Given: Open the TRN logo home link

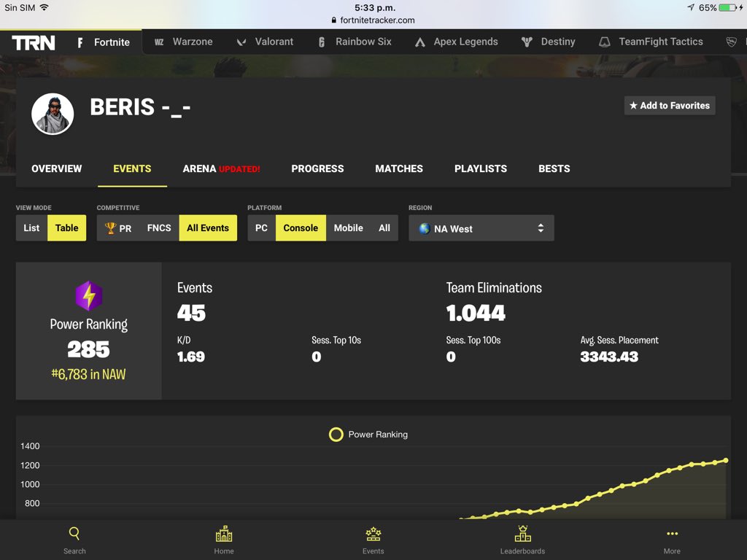Looking at the screenshot, I should pyautogui.click(x=34, y=43).
